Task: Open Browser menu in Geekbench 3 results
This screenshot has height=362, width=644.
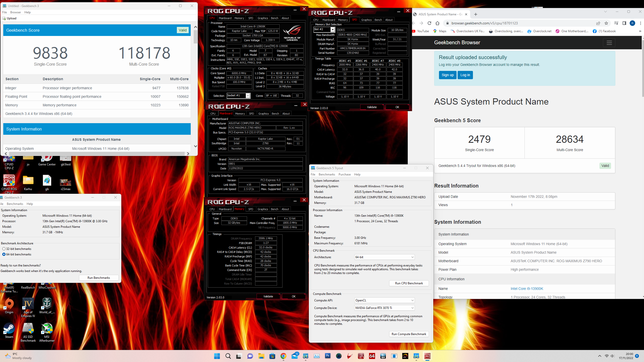Action: 16,12
